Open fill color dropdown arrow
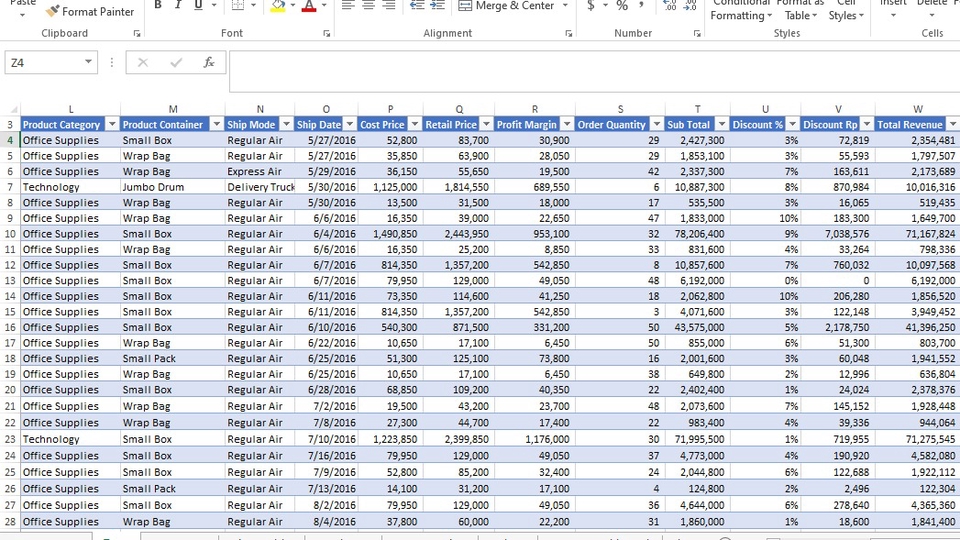 [293, 6]
